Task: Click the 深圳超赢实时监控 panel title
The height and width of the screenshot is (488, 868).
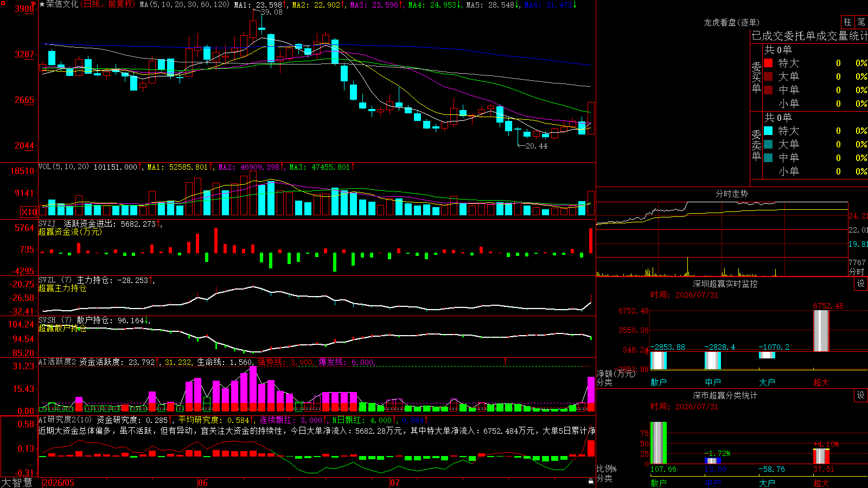Action: (x=725, y=284)
